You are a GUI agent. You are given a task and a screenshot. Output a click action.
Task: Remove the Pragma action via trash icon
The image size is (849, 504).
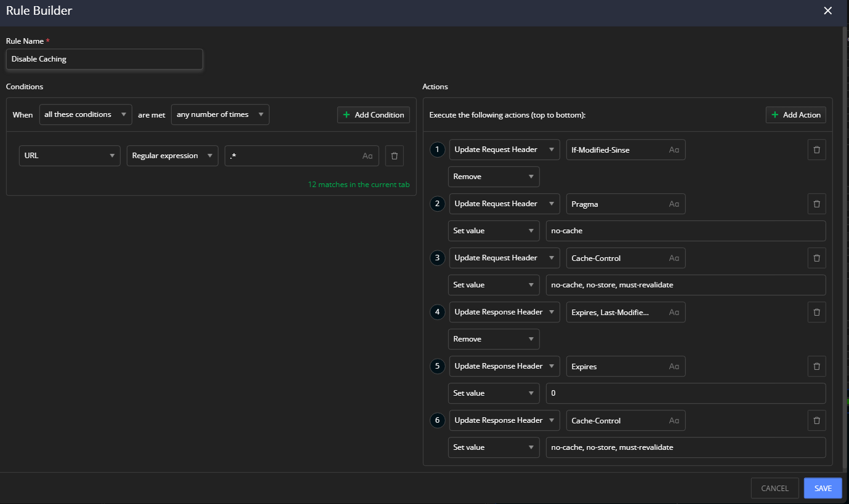(816, 204)
